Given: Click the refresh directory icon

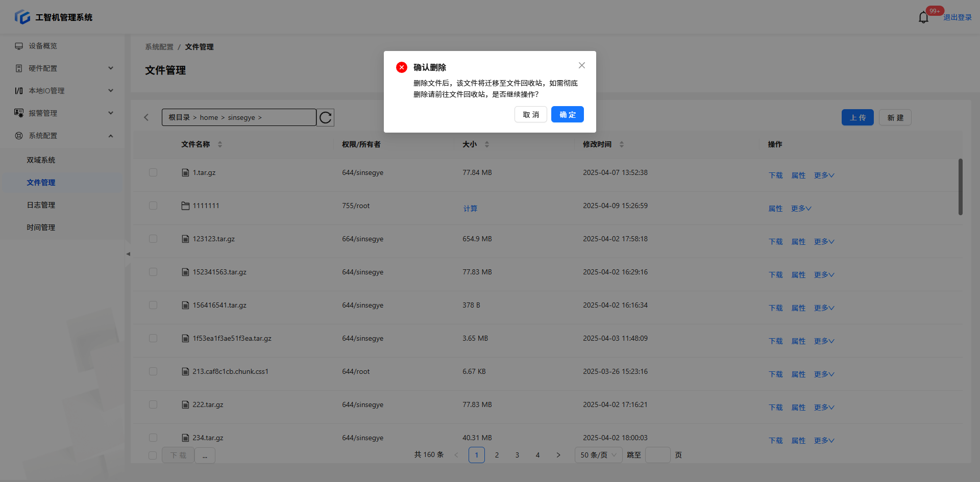Looking at the screenshot, I should click(325, 118).
